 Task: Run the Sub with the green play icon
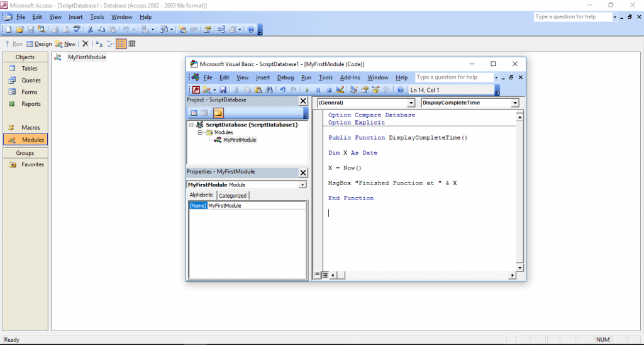[x=307, y=90]
